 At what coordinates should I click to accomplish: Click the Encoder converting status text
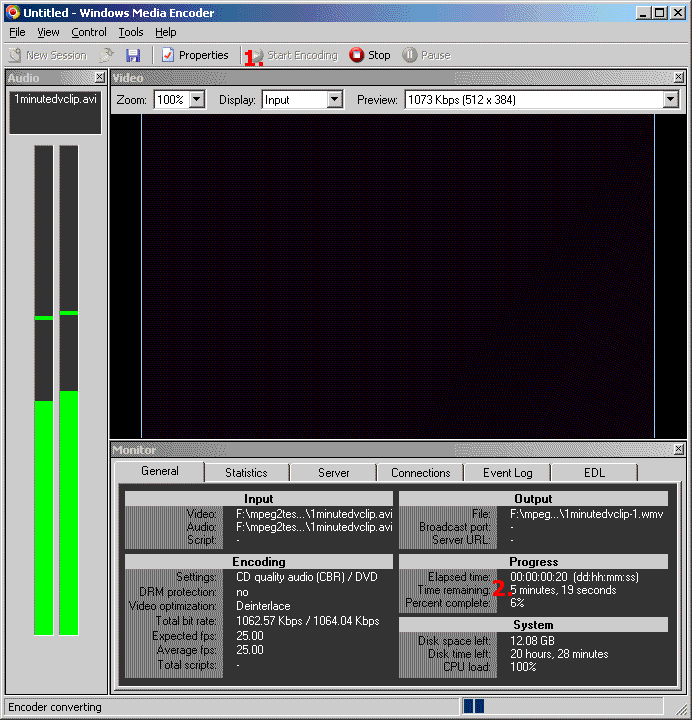[x=55, y=707]
